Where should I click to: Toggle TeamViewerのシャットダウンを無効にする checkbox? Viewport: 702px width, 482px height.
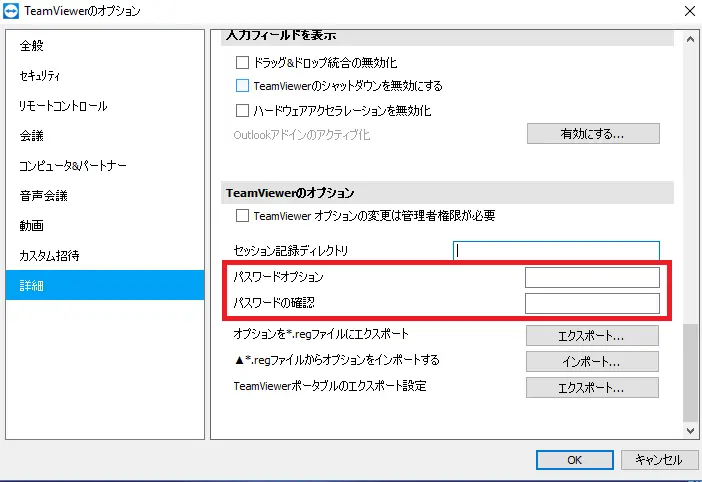pyautogui.click(x=242, y=85)
